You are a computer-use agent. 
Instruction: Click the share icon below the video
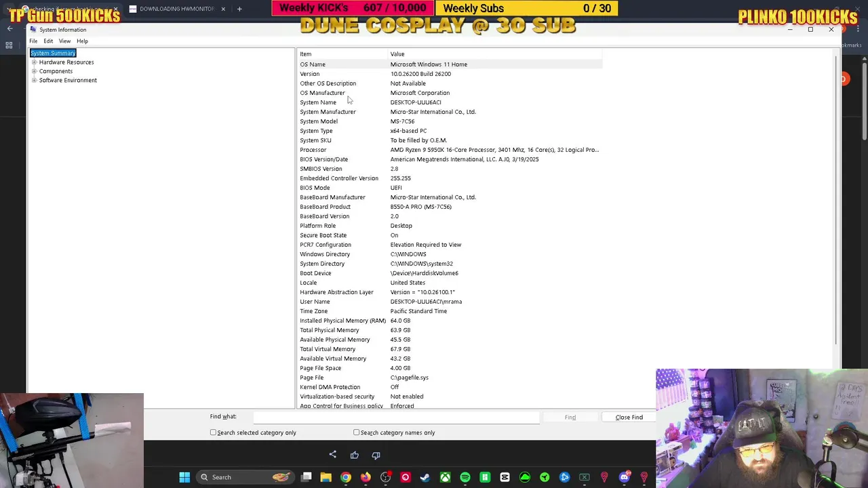pos(332,455)
